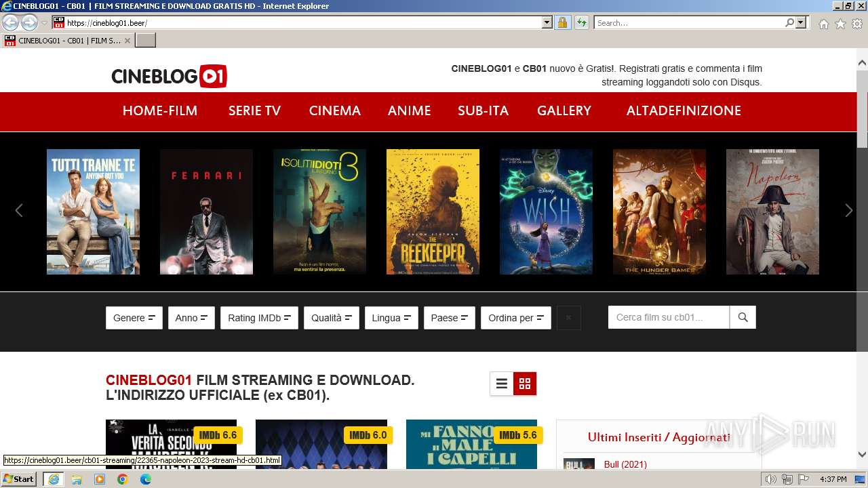The height and width of the screenshot is (488, 868).
Task: Click the search magnifier in IE search box
Action: pyautogui.click(x=789, y=22)
